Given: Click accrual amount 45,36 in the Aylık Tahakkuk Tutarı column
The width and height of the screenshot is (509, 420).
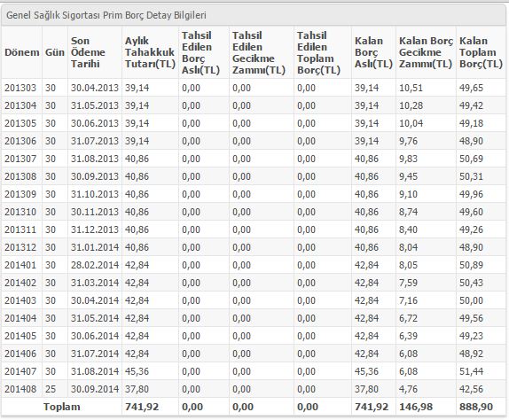Looking at the screenshot, I should 137,371.
